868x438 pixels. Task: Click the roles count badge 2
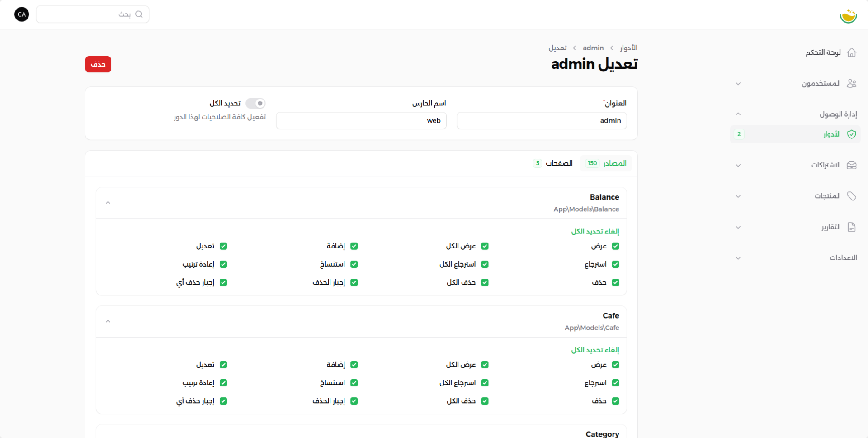739,134
